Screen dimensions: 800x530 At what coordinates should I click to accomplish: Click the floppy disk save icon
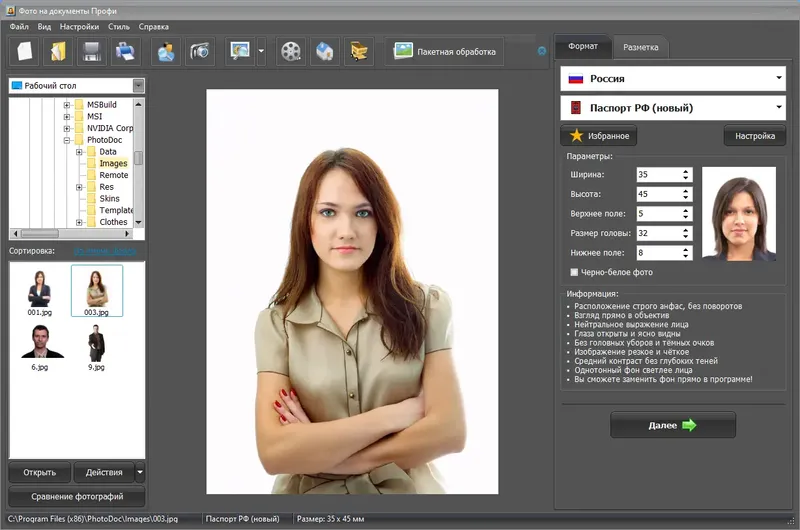click(x=92, y=51)
